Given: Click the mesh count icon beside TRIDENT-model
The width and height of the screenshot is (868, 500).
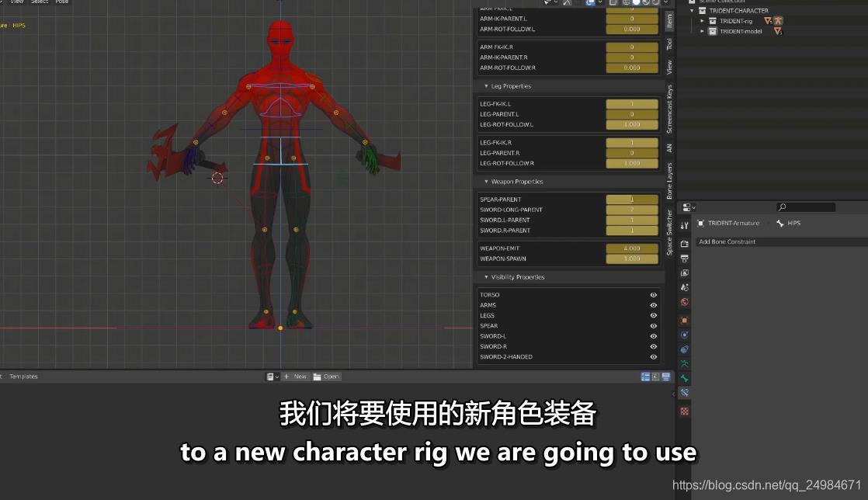Looking at the screenshot, I should pos(778,32).
